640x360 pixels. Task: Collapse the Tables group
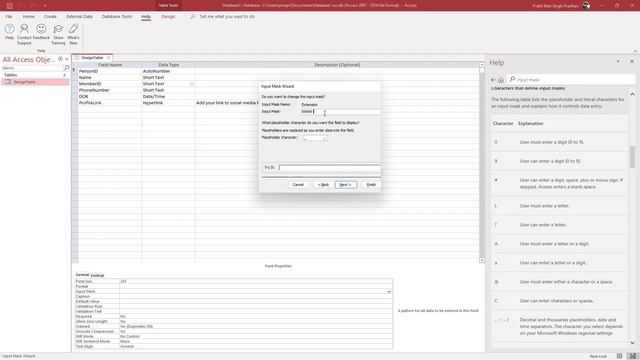64,75
